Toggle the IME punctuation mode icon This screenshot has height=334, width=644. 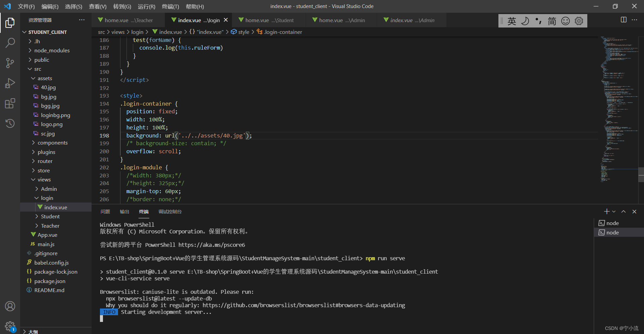click(538, 21)
